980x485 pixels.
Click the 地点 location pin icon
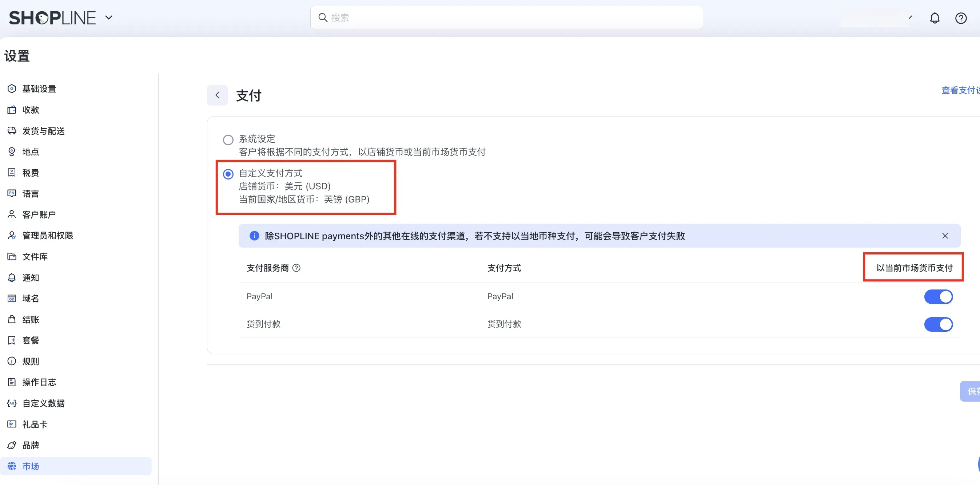[x=12, y=151]
